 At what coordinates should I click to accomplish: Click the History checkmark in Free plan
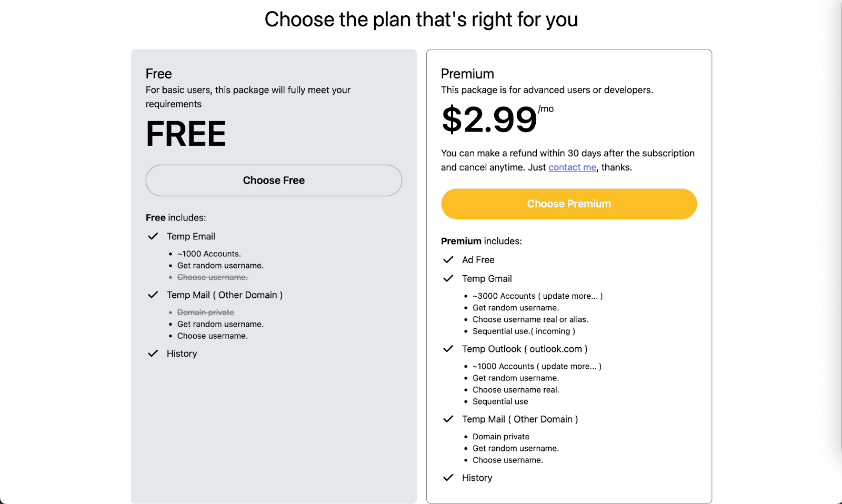click(153, 354)
